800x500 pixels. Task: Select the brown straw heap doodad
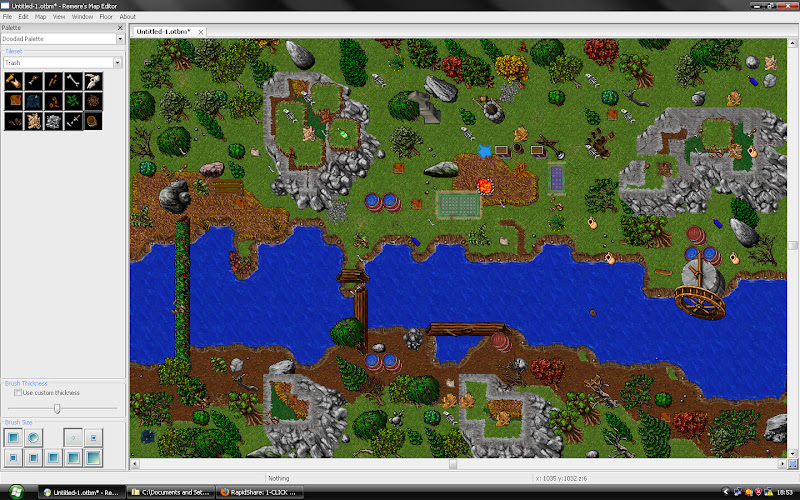click(x=93, y=101)
